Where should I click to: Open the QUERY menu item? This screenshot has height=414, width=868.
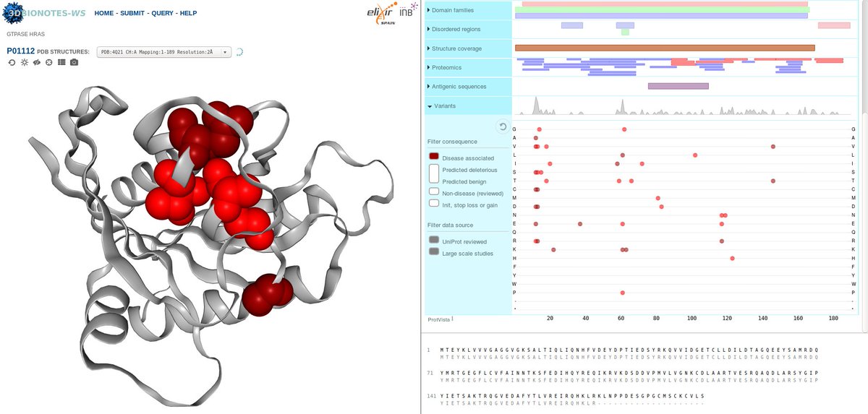point(162,14)
